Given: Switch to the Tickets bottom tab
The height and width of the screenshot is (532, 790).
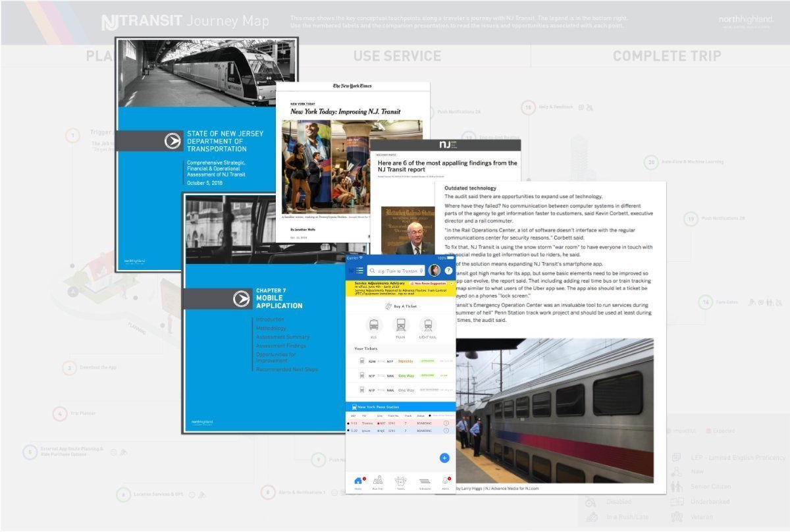Looking at the screenshot, I should click(x=400, y=482).
